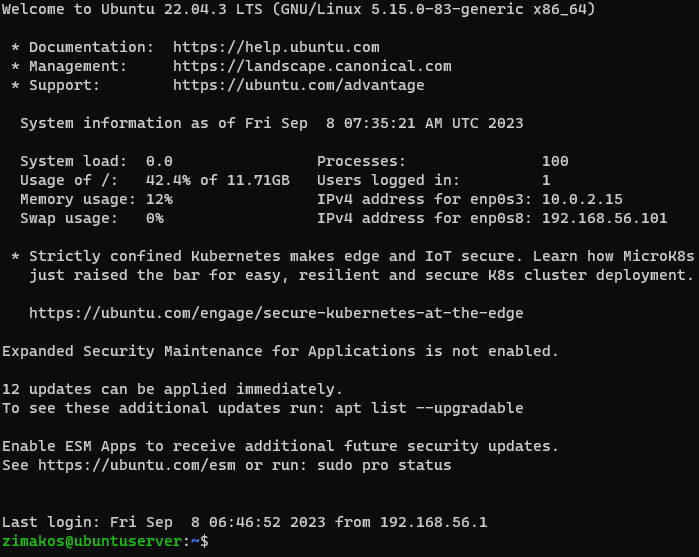Click the System information timestamp line
This screenshot has width=699, height=557.
[271, 123]
